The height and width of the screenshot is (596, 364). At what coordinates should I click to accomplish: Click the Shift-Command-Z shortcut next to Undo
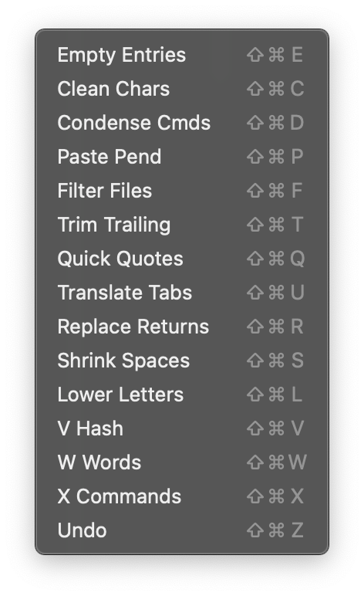coord(275,530)
